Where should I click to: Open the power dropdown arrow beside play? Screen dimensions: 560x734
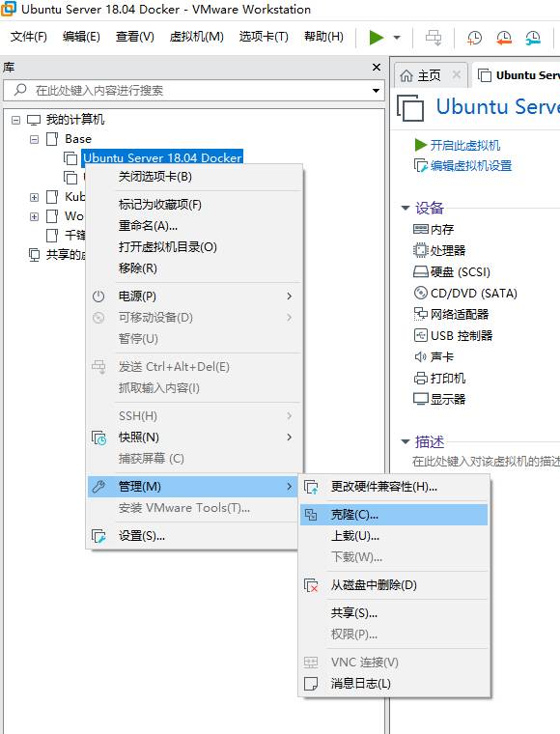pyautogui.click(x=397, y=38)
